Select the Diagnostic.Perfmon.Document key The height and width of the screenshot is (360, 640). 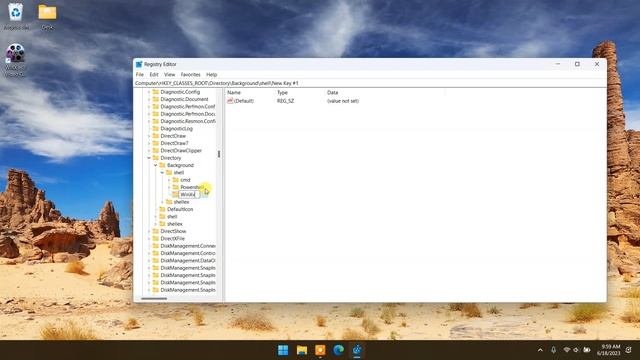click(188, 113)
